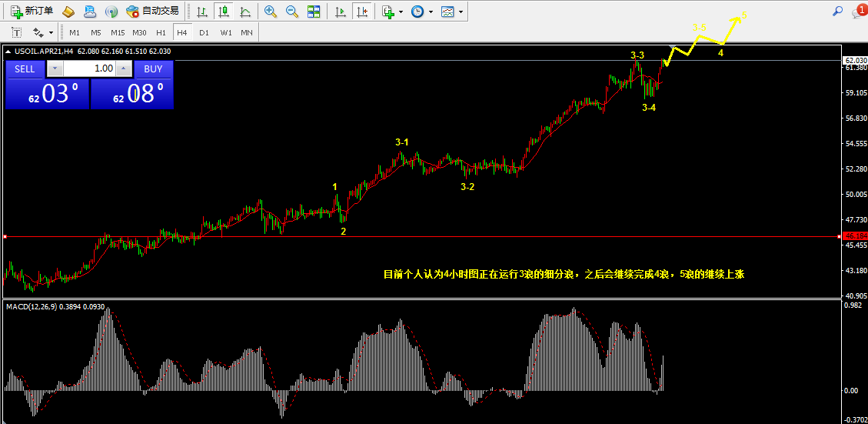The height and width of the screenshot is (424, 868).
Task: Expand the arrows tool dropdown arrow
Action: pyautogui.click(x=51, y=32)
